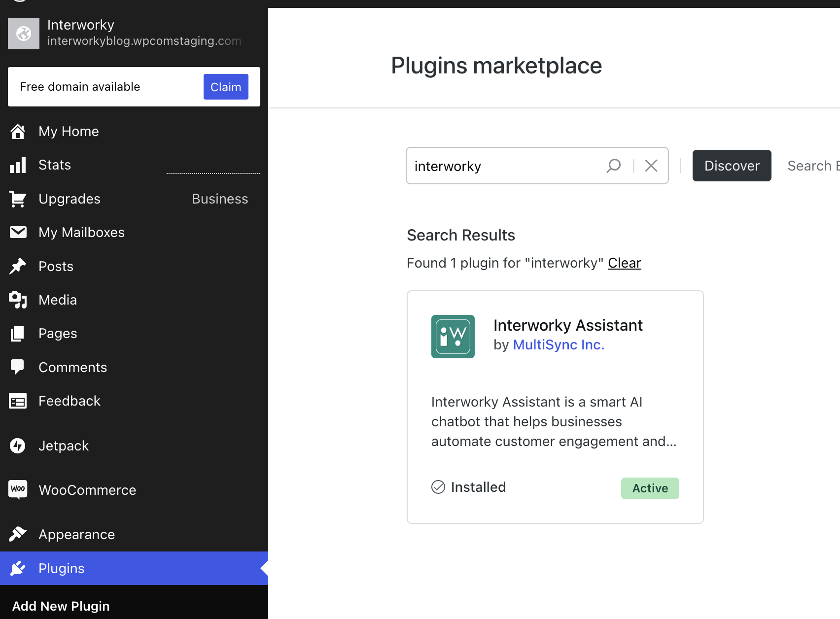Click the My Home house icon
This screenshot has width=840, height=619.
pos(18,132)
